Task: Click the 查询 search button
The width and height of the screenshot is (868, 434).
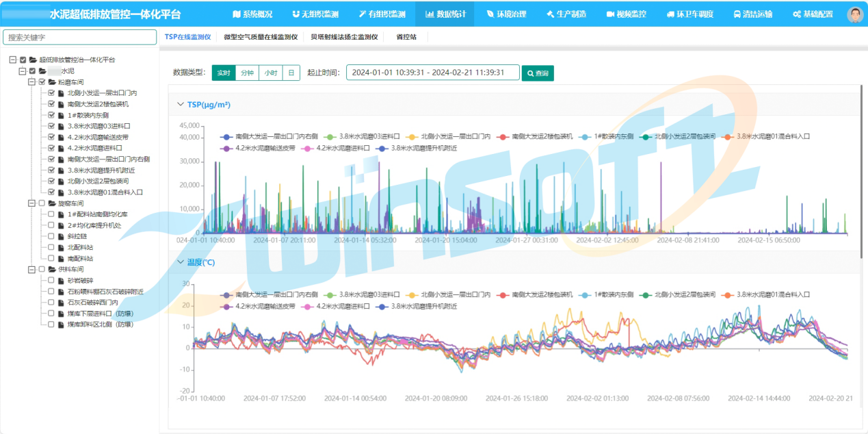Action: click(x=538, y=73)
